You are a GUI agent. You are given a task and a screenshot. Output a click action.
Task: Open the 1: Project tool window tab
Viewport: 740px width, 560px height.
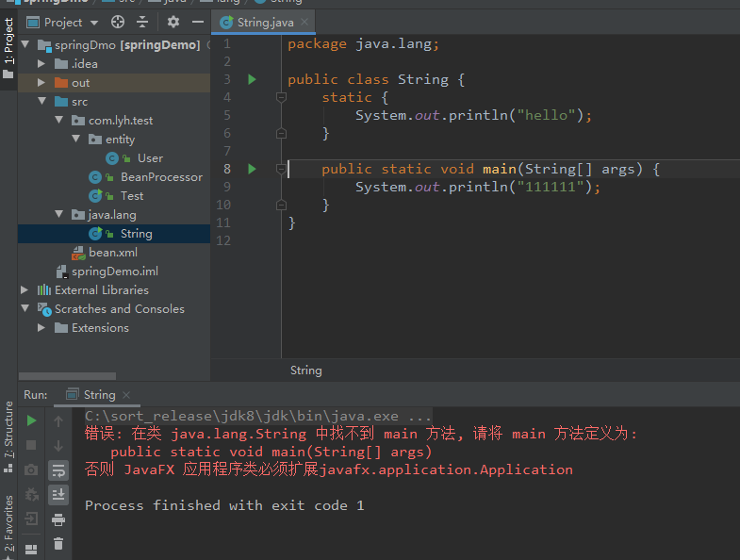[x=8, y=48]
